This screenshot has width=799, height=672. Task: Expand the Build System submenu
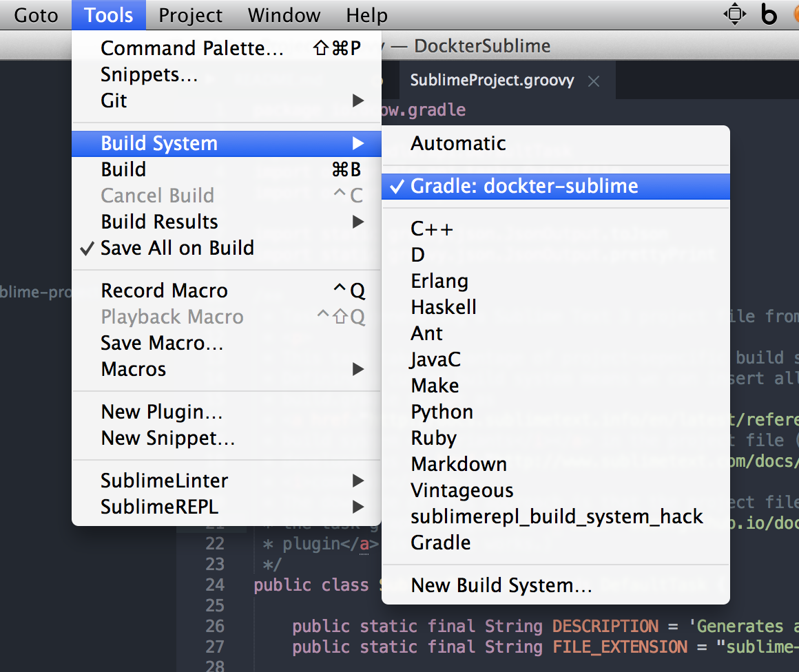click(226, 143)
